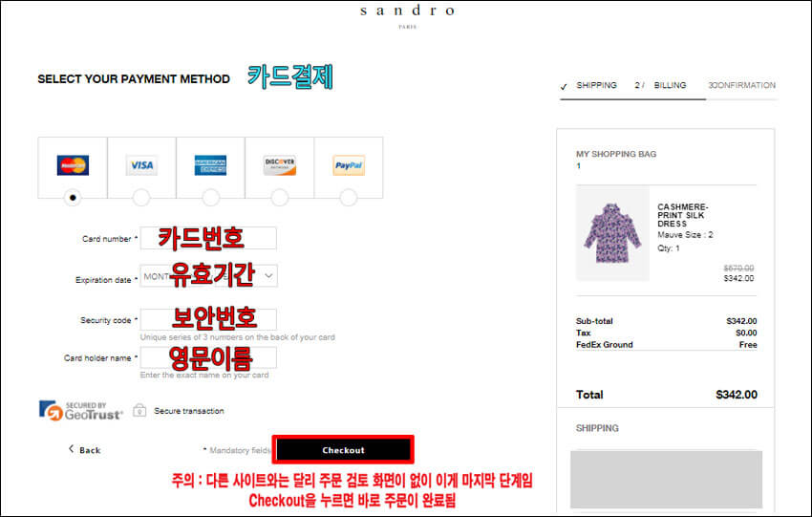812x517 pixels.
Task: Click the Visa card logo
Action: (x=141, y=165)
